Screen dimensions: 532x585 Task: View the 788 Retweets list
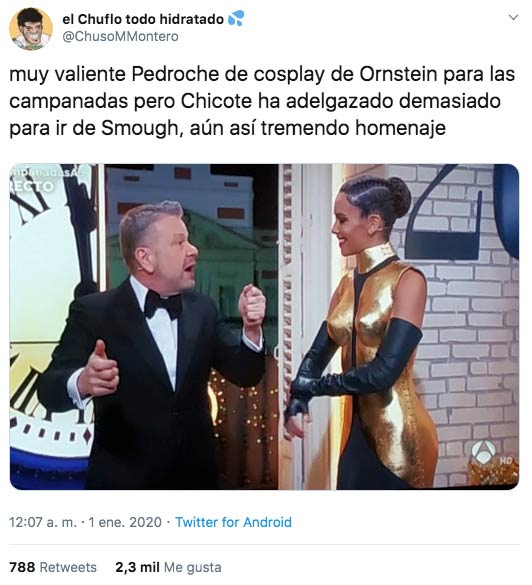click(x=53, y=567)
